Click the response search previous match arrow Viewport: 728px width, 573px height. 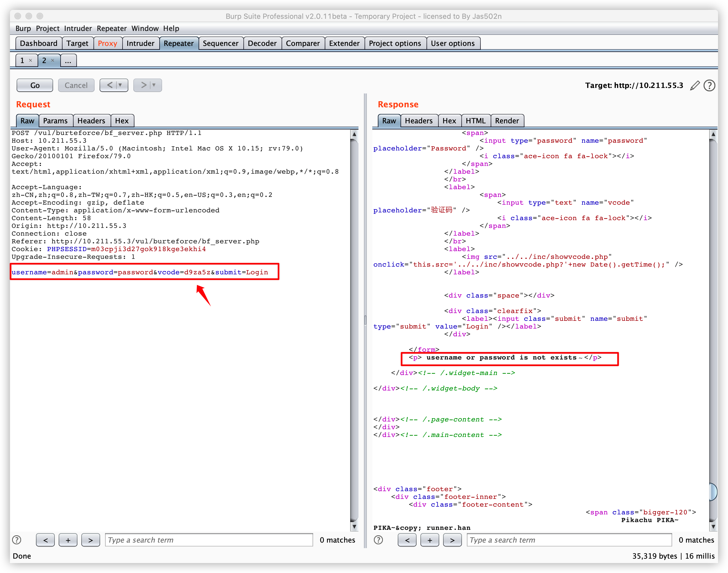pyautogui.click(x=407, y=540)
